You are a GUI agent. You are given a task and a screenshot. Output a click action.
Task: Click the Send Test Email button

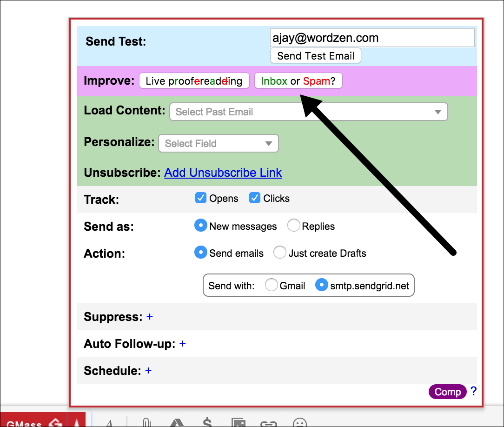coord(315,55)
